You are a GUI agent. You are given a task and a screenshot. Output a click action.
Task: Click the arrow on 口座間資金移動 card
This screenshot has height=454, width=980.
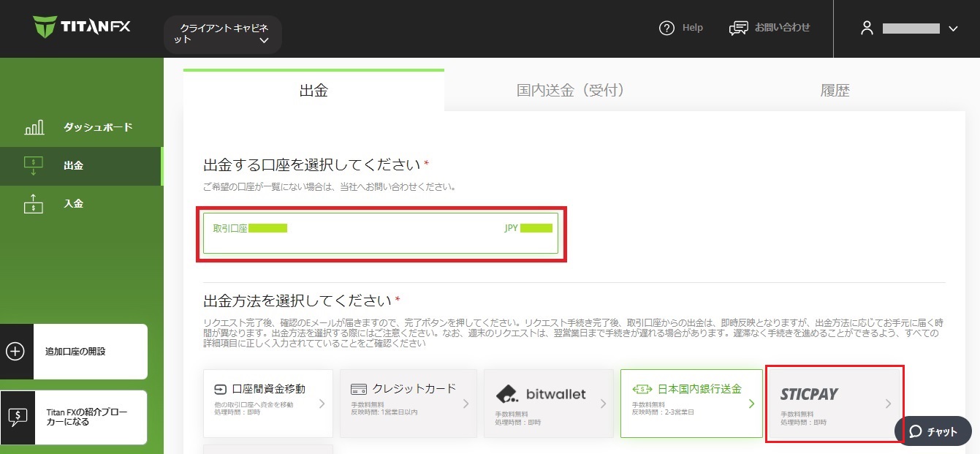(322, 404)
